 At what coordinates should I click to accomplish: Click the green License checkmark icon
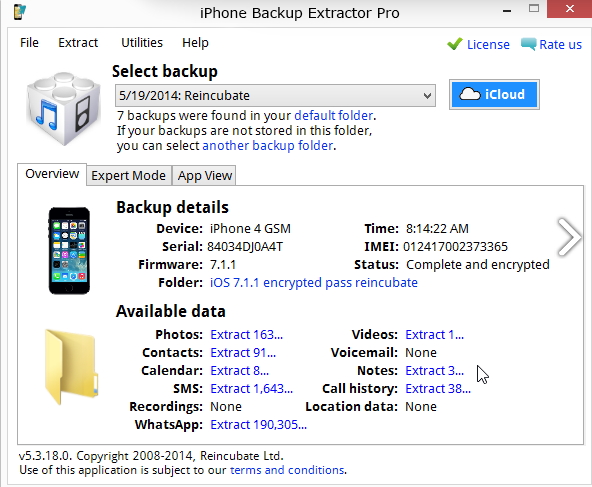(x=455, y=44)
